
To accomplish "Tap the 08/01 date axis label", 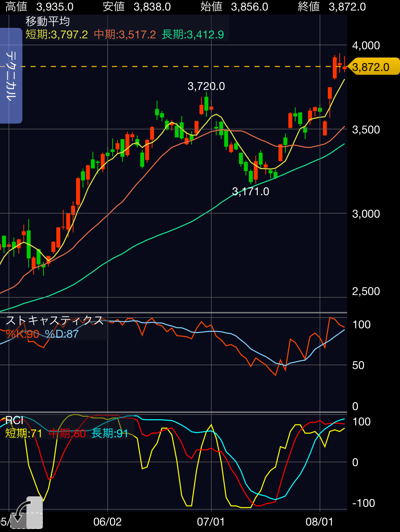I will 320,521.
